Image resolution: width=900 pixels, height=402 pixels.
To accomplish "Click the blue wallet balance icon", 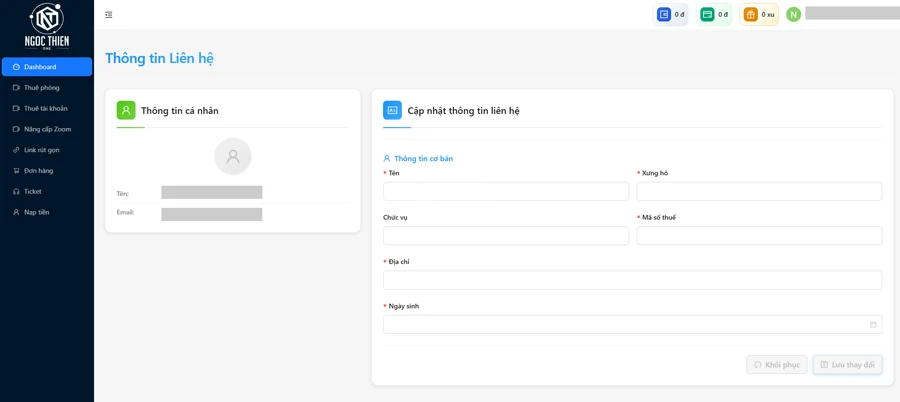I will (x=664, y=15).
